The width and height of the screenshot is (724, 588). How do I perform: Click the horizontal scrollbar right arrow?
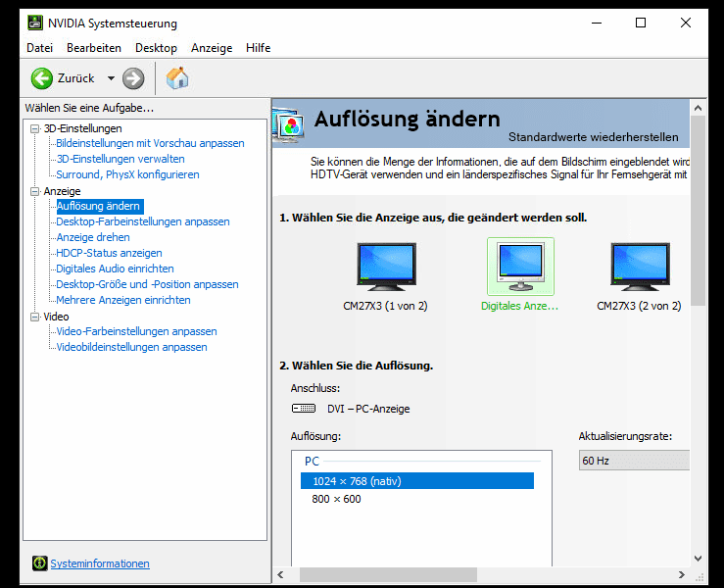pos(682,574)
